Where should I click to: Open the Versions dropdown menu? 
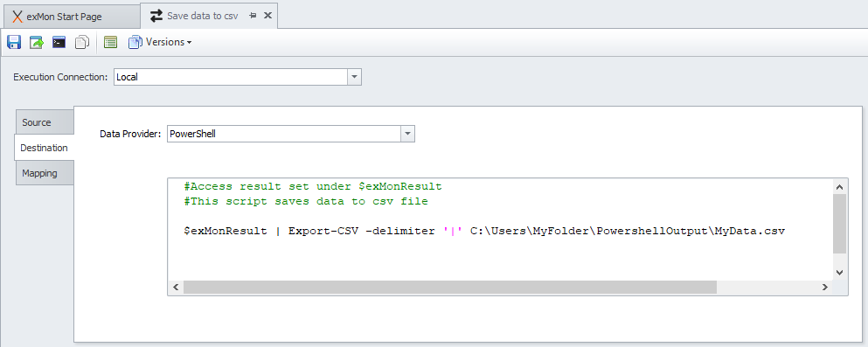[x=161, y=42]
